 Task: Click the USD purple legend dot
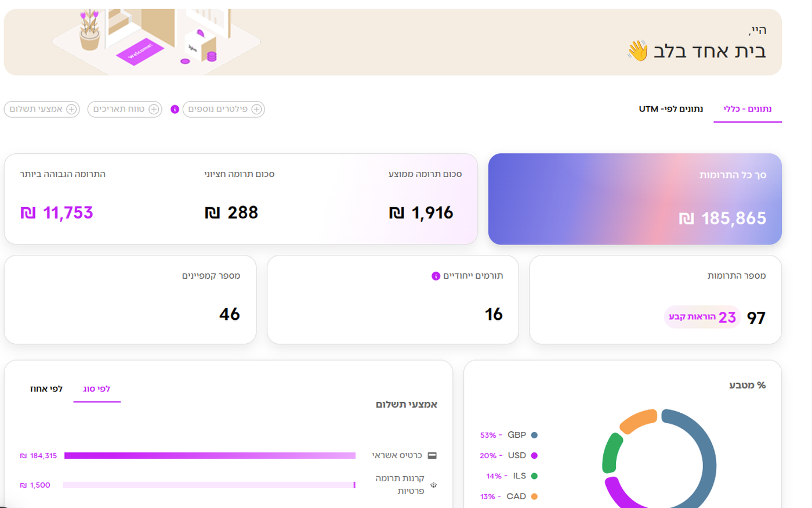pos(534,456)
